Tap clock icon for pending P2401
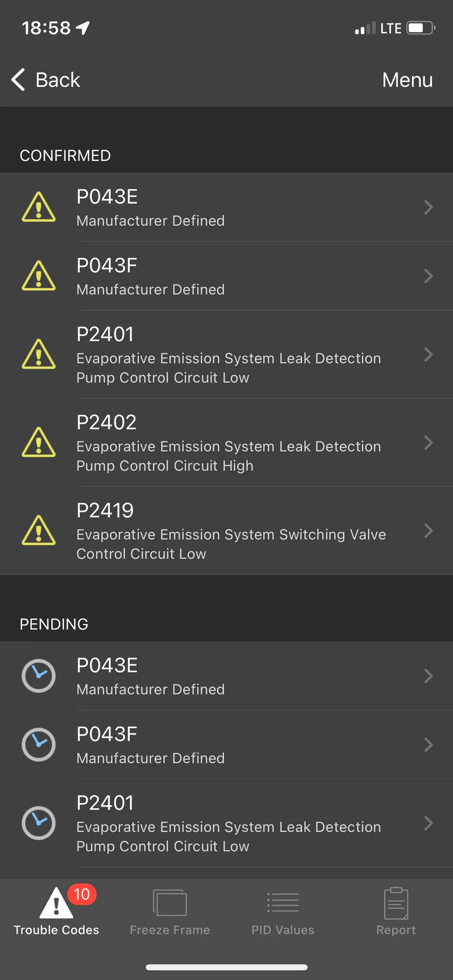Viewport: 453px width, 980px height. pos(39,823)
